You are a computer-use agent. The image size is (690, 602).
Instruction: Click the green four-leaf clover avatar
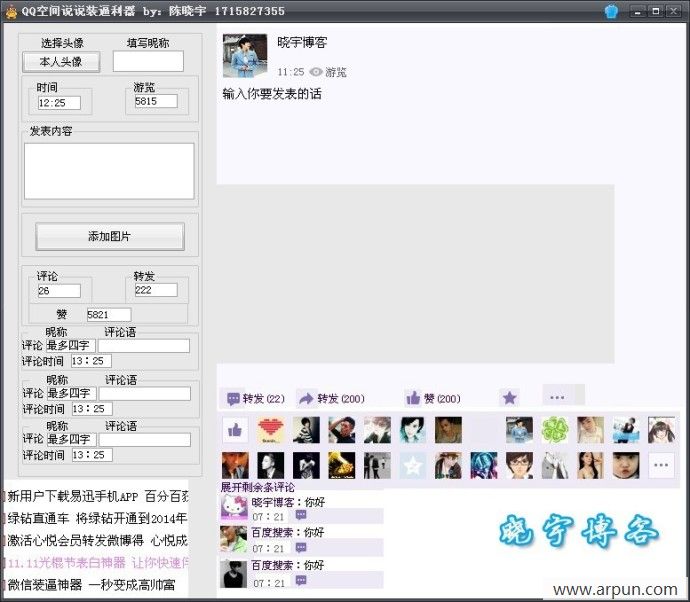pos(554,430)
